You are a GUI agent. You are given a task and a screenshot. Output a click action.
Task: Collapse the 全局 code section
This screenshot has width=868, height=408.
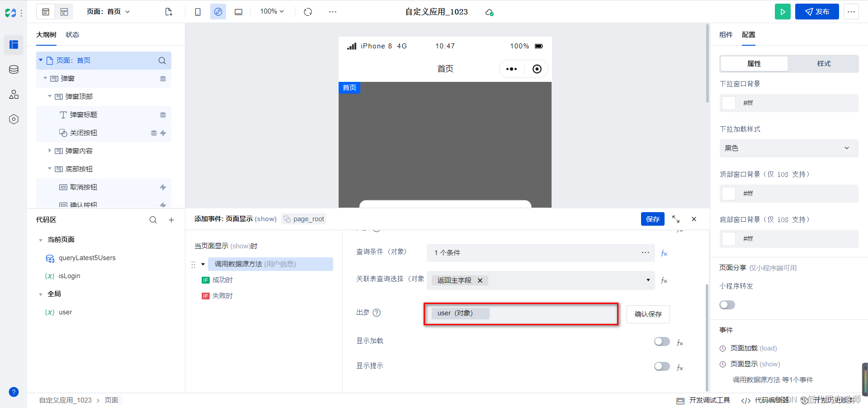(41, 294)
